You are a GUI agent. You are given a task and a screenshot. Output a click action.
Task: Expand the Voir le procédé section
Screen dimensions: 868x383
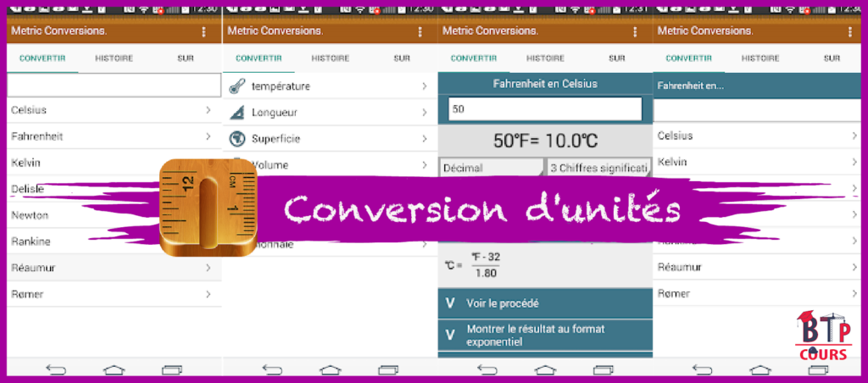[x=545, y=303]
